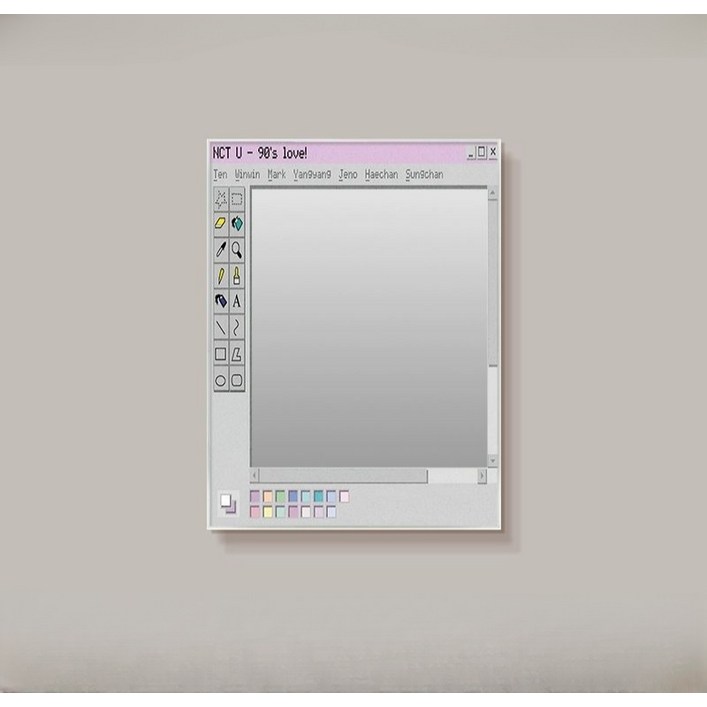Select the yellow Pencil tool

(221, 275)
